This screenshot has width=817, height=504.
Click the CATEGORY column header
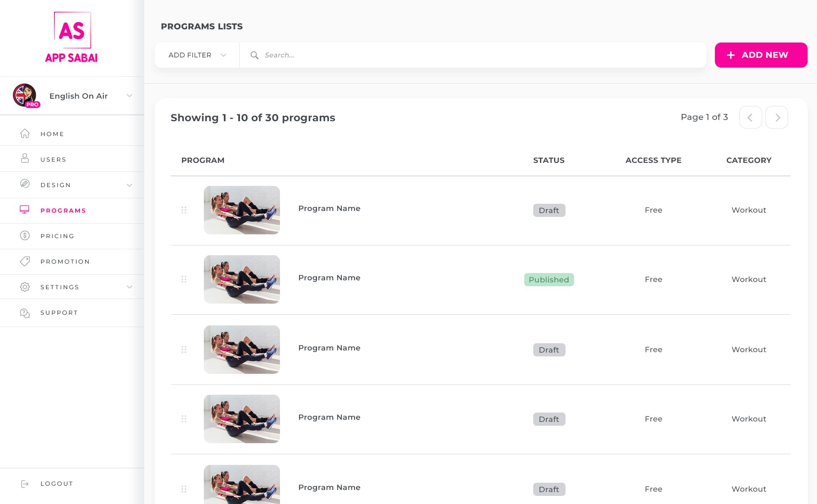(748, 160)
